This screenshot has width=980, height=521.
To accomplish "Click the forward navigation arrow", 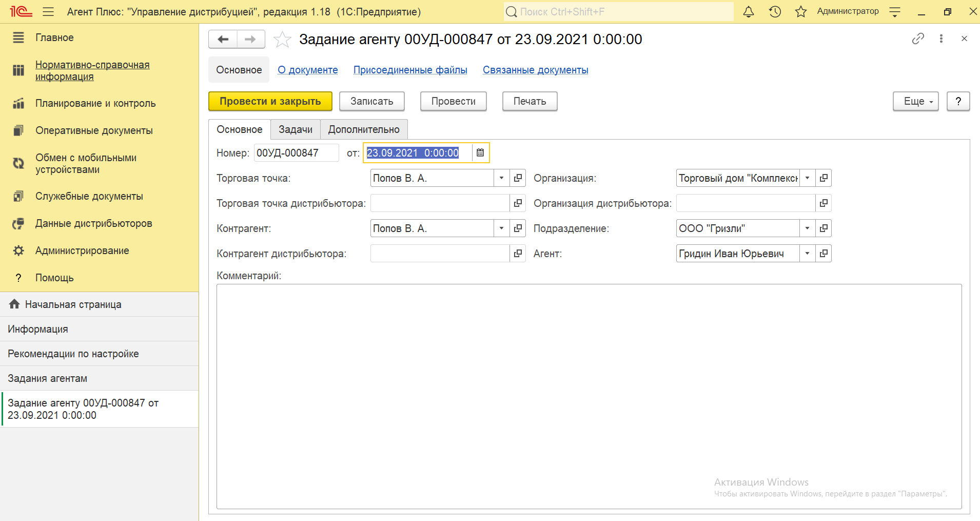I will [251, 40].
